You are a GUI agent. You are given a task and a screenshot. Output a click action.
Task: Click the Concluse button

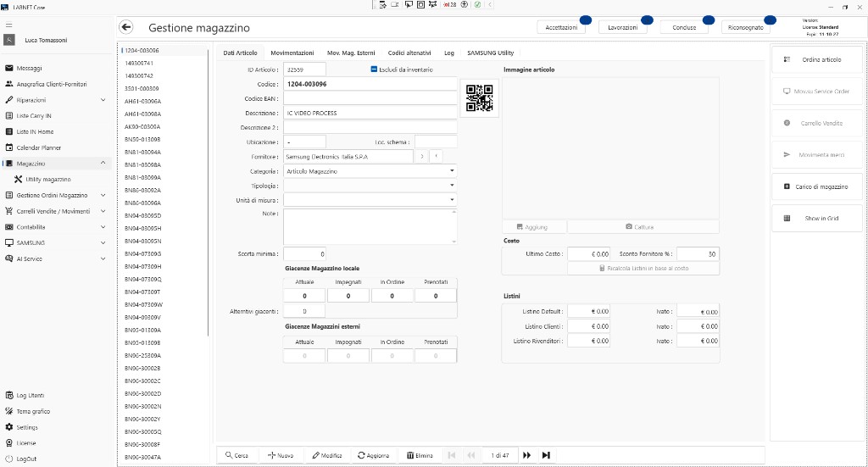click(684, 27)
